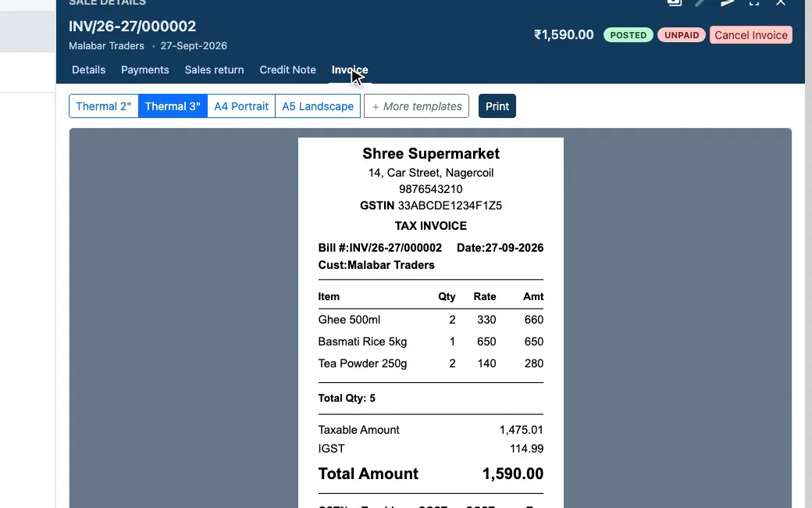Click the Tea Powder 250g item row
Screen dimensions: 812x508
431,363
